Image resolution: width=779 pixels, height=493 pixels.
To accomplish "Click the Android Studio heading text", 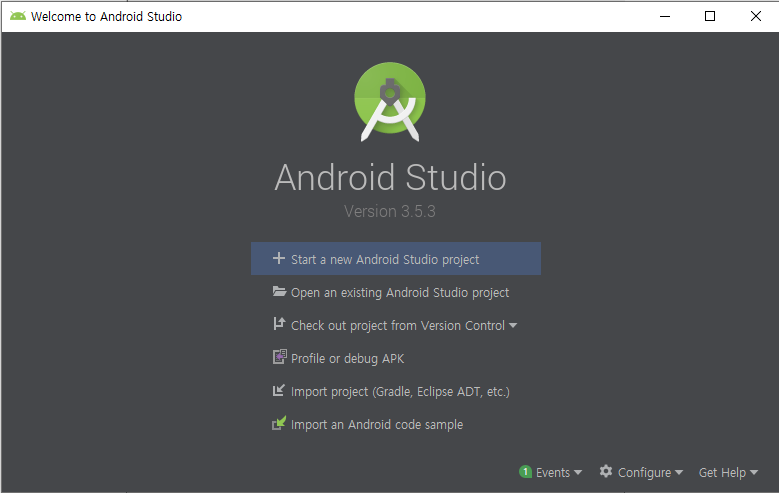I will pyautogui.click(x=390, y=177).
